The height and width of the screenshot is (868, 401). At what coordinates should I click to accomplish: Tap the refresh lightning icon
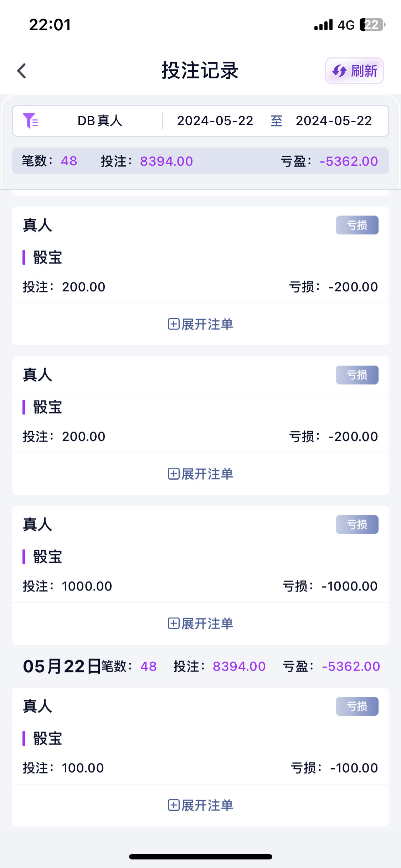[x=339, y=71]
